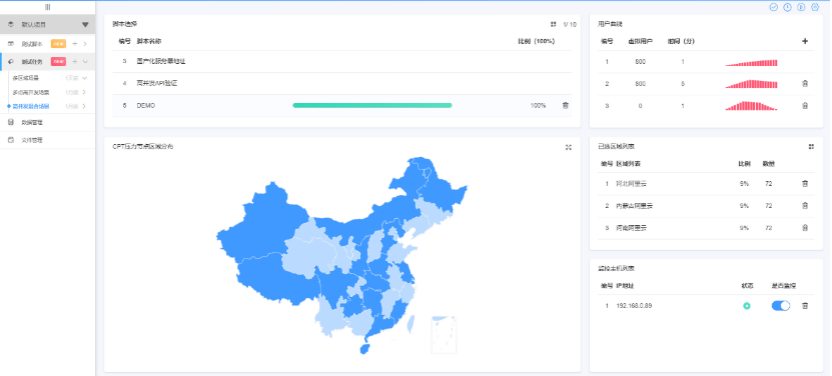The image size is (832, 376).
Task: Delete user curve row 2 with trash icon
Action: (x=805, y=84)
